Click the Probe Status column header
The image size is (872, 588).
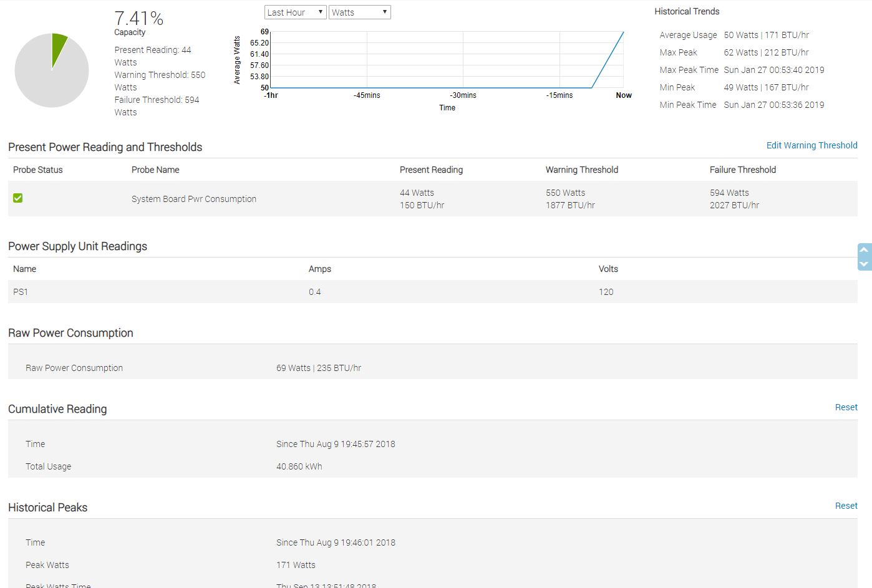tap(38, 170)
